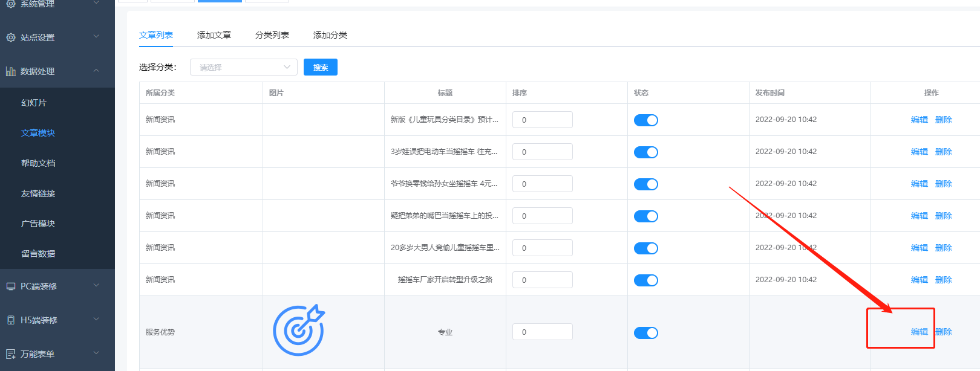The image size is (980, 371).
Task: Delete the 3岁娃误把电动车当摇摇车 article
Action: [x=943, y=152]
